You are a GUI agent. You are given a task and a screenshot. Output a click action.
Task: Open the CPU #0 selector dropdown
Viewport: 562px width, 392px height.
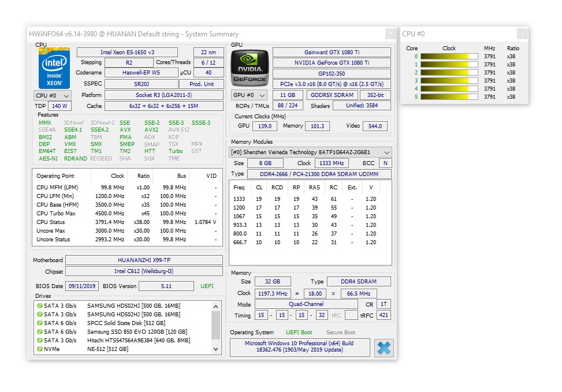[x=53, y=96]
